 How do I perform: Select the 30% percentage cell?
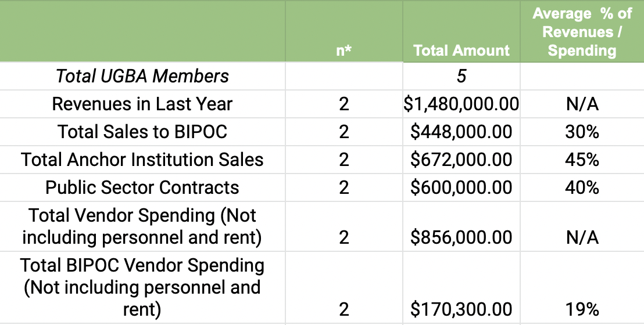[x=582, y=132]
